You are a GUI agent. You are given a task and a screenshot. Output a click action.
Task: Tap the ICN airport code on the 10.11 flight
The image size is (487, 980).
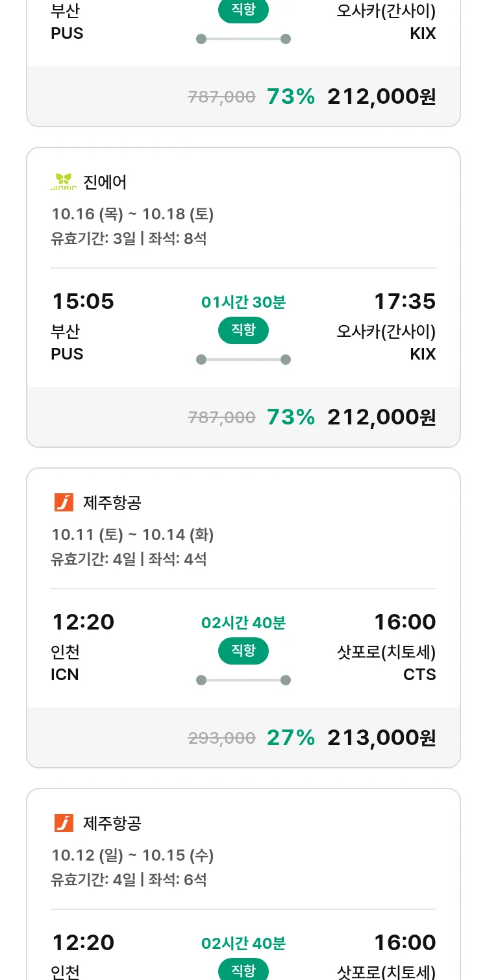65,675
